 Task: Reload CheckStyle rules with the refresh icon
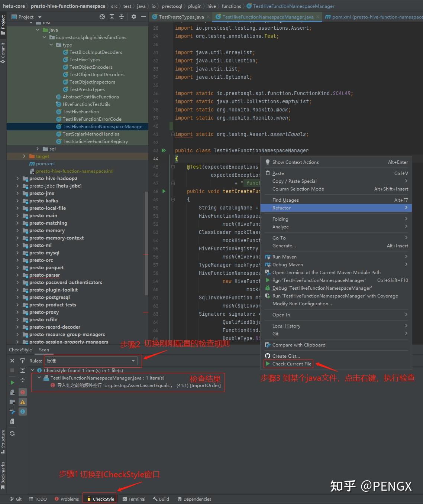[x=12, y=433]
